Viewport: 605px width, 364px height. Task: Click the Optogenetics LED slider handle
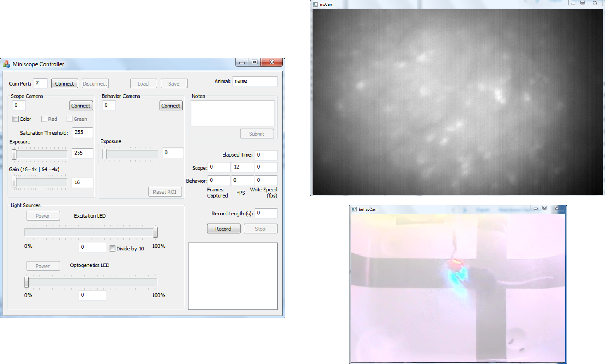pyautogui.click(x=27, y=282)
